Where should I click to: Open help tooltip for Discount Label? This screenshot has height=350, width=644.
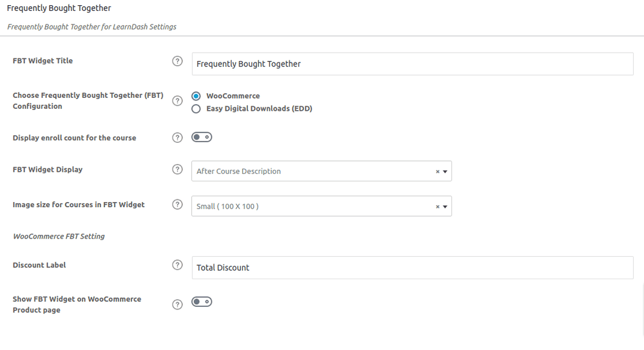tap(177, 265)
